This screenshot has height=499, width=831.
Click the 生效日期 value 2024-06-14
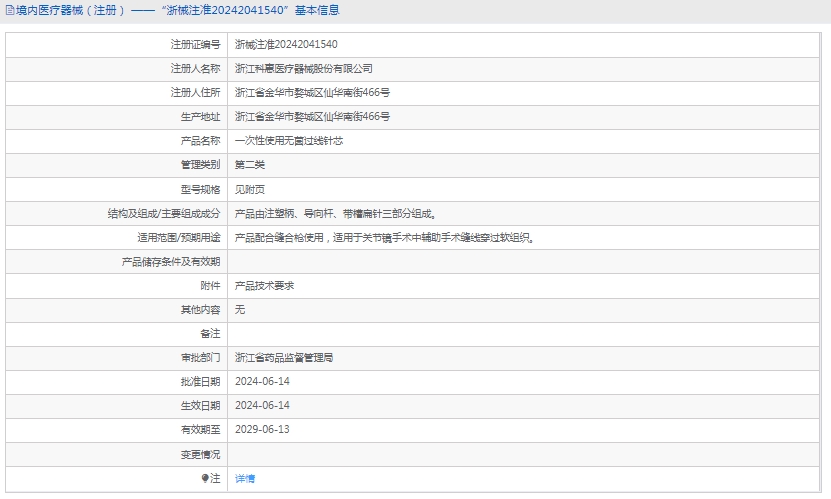(x=262, y=405)
